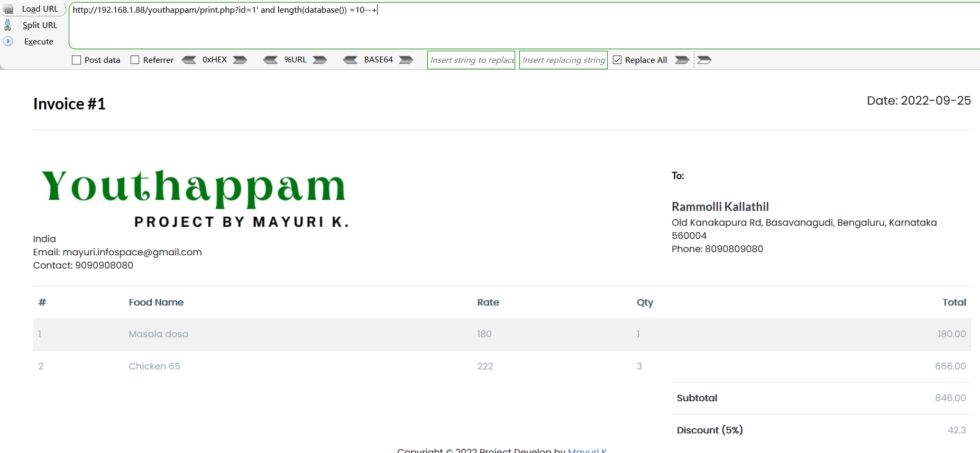Click the 'Rate' column header

[x=488, y=302]
